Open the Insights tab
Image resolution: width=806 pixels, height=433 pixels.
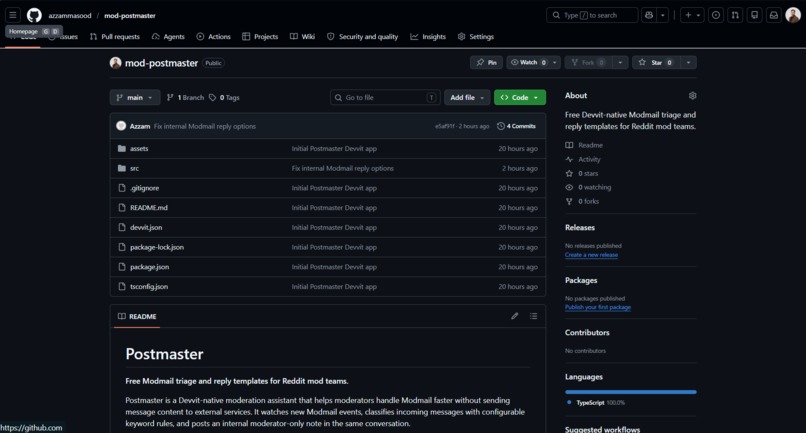428,37
